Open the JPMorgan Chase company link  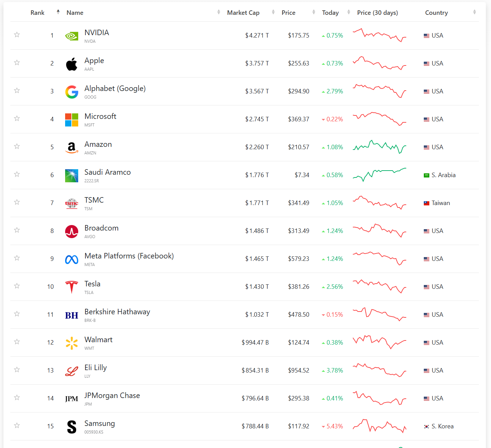tap(112, 395)
